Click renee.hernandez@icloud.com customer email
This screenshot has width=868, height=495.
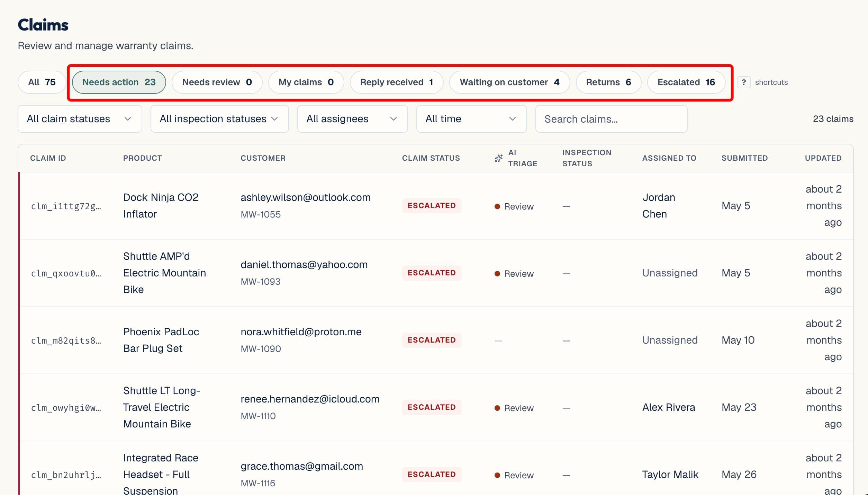(x=310, y=399)
